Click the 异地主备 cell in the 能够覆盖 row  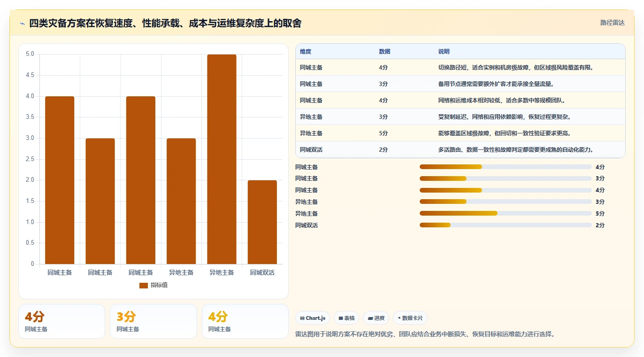(x=311, y=133)
